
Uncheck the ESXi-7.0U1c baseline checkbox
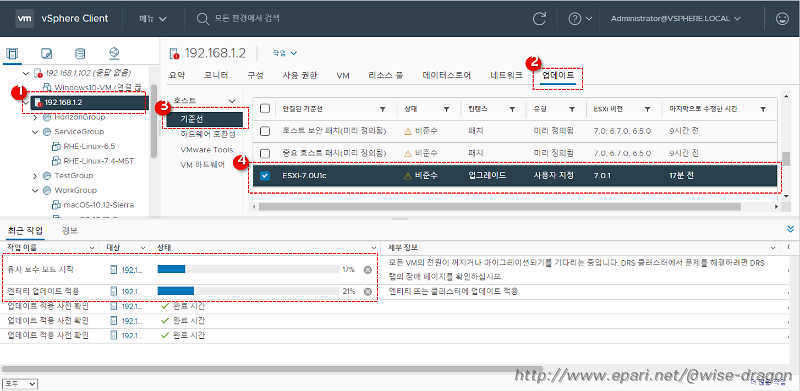point(265,176)
